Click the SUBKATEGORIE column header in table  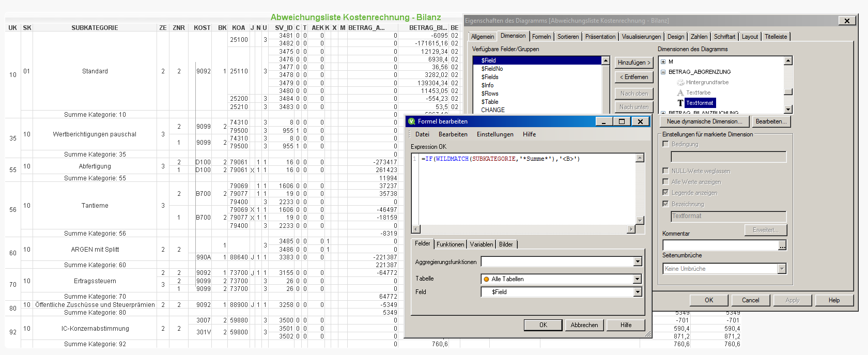coord(95,28)
